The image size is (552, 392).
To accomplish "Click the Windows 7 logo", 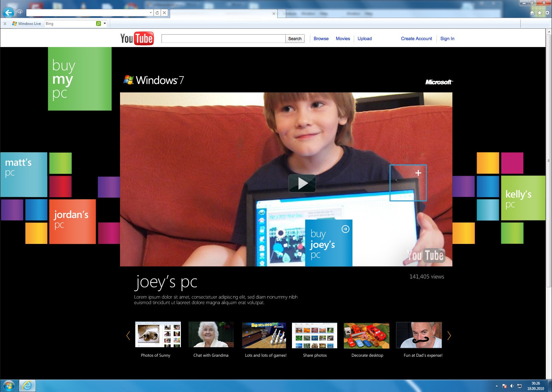I will click(x=154, y=80).
